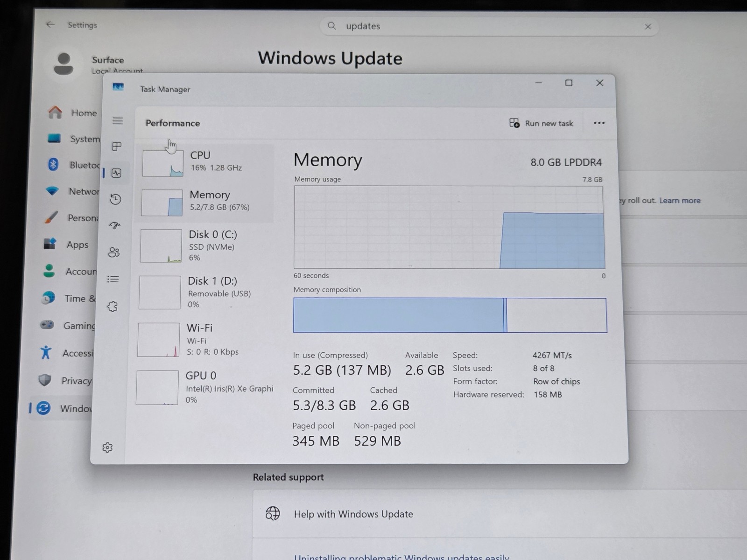
Task: Click the Task Manager app icon in title bar
Action: coord(118,87)
